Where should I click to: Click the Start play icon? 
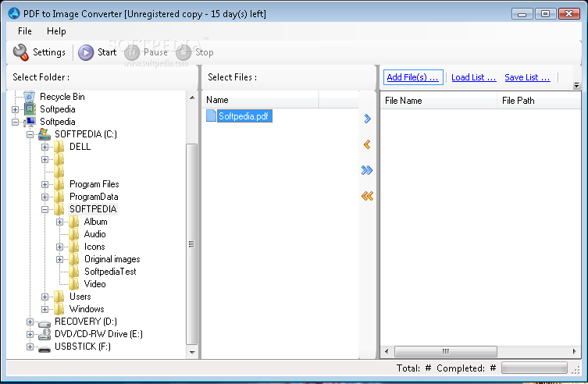point(86,52)
